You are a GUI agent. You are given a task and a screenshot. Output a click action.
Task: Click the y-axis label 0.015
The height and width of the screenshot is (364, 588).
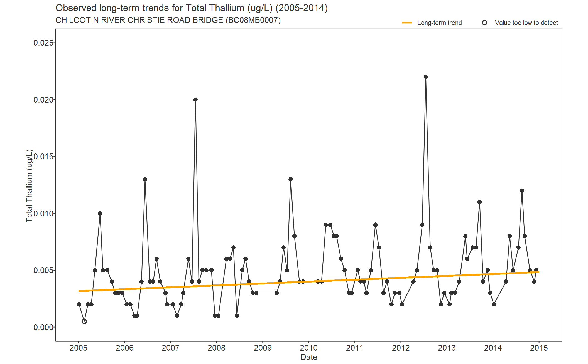(x=43, y=157)
